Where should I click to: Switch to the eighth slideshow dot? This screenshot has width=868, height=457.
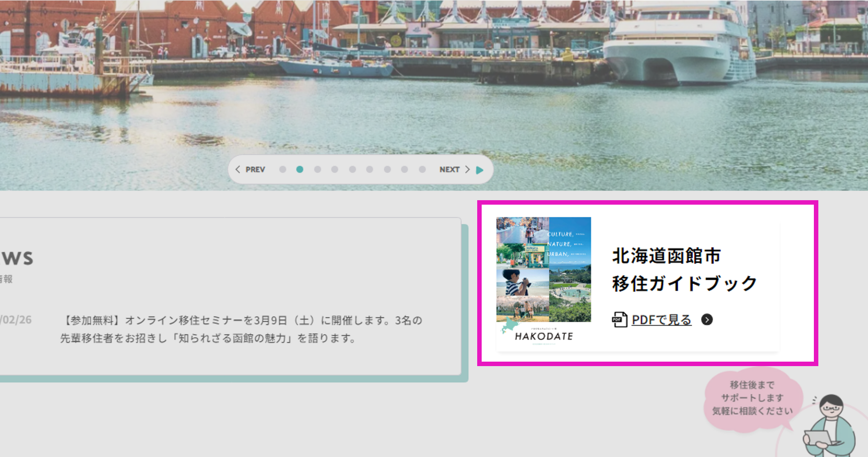coord(405,169)
